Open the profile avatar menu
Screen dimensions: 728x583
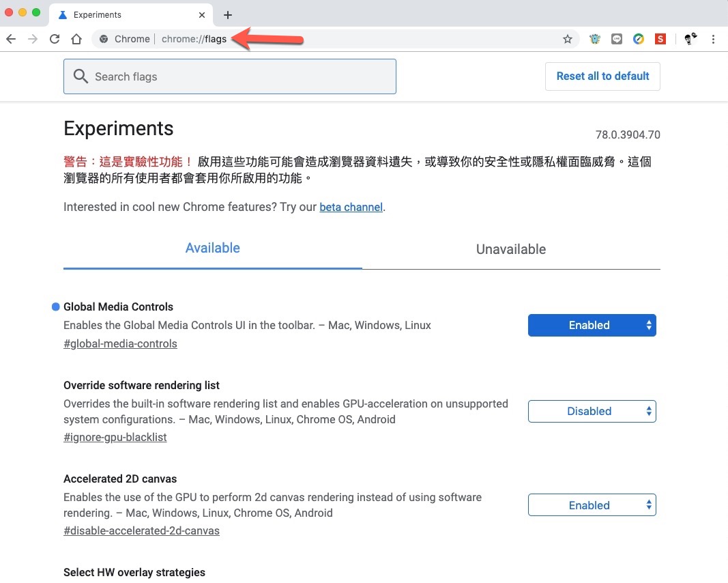pyautogui.click(x=690, y=38)
